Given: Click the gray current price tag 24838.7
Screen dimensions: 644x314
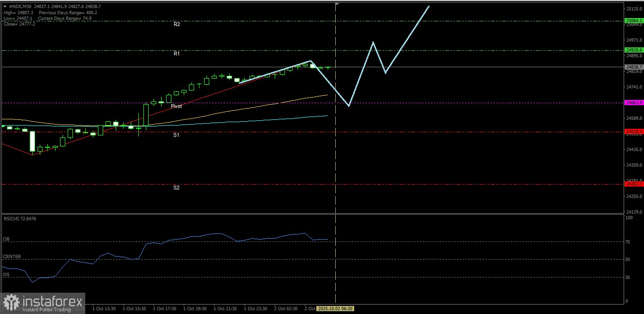Looking at the screenshot, I should [634, 67].
